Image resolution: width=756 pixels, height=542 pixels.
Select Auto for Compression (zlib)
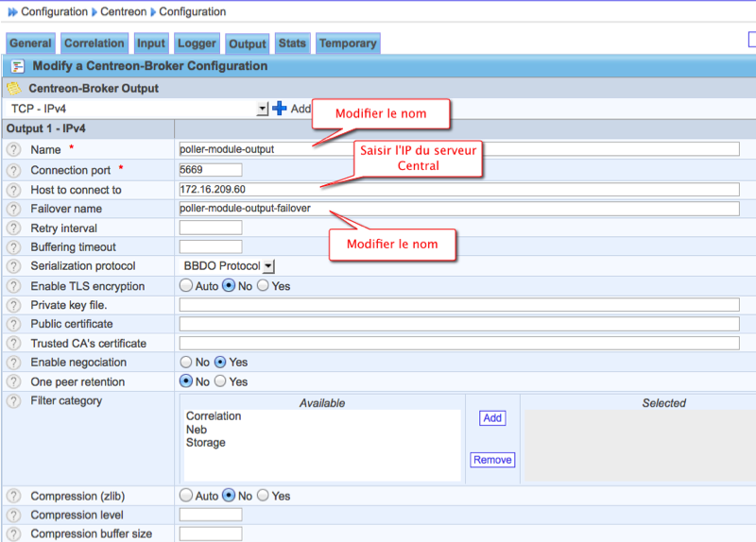(186, 496)
